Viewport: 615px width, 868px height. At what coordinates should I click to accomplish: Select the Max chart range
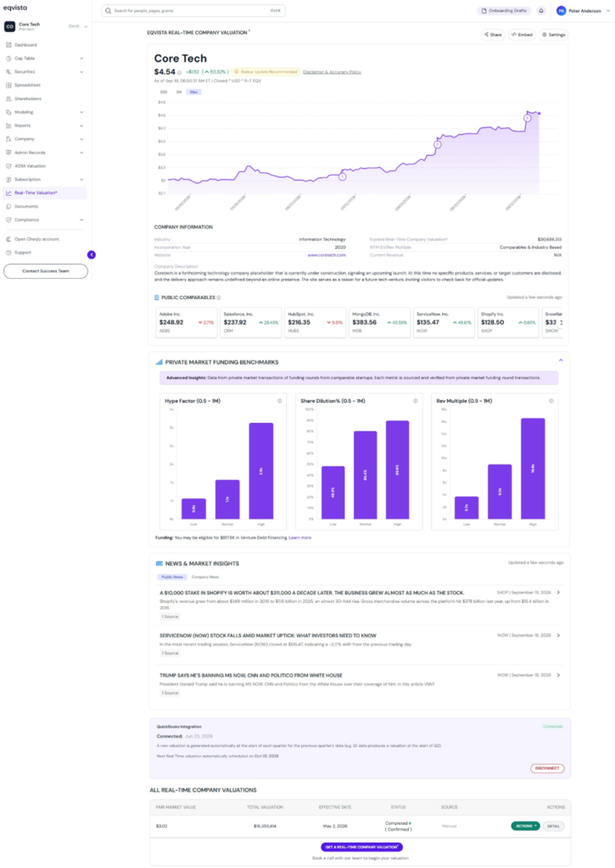pos(193,92)
